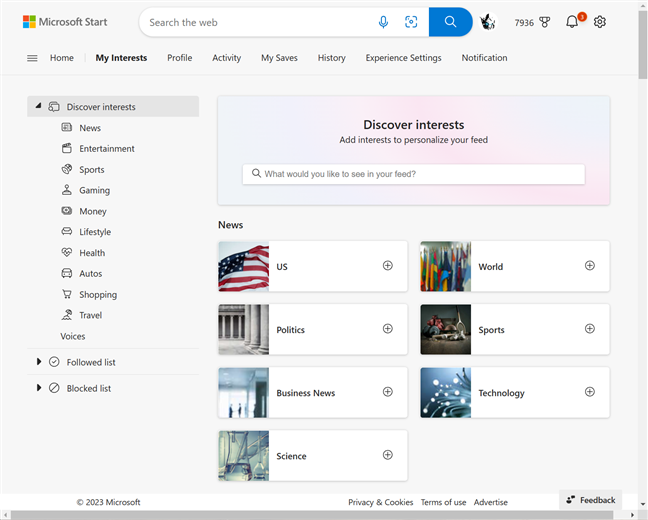
Task: Follow the Science topic with plus
Action: 388,455
